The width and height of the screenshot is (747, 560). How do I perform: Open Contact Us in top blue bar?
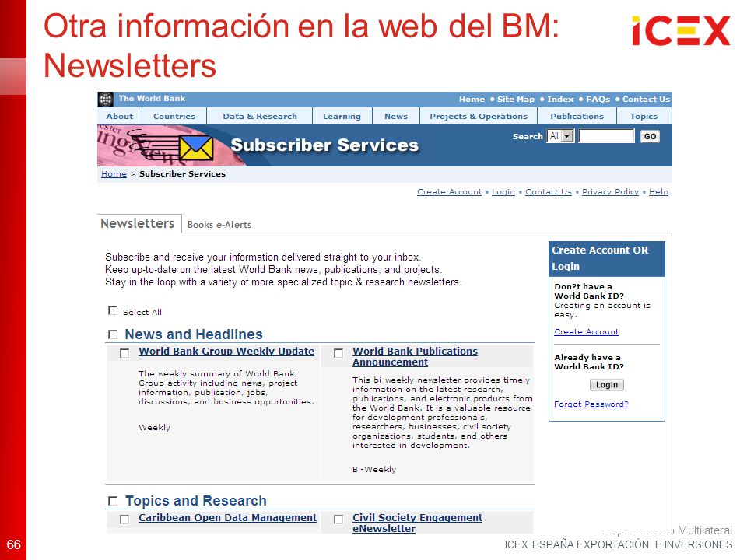click(x=646, y=99)
